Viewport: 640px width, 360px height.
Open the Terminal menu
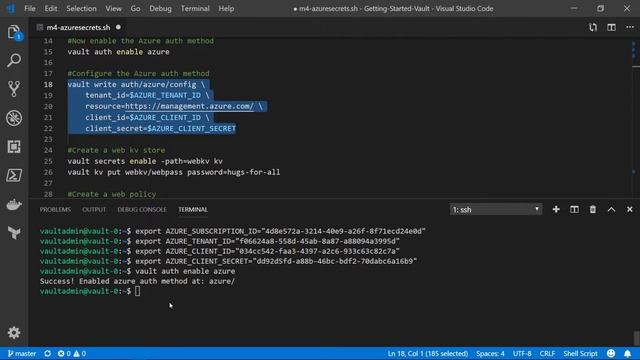point(195,8)
